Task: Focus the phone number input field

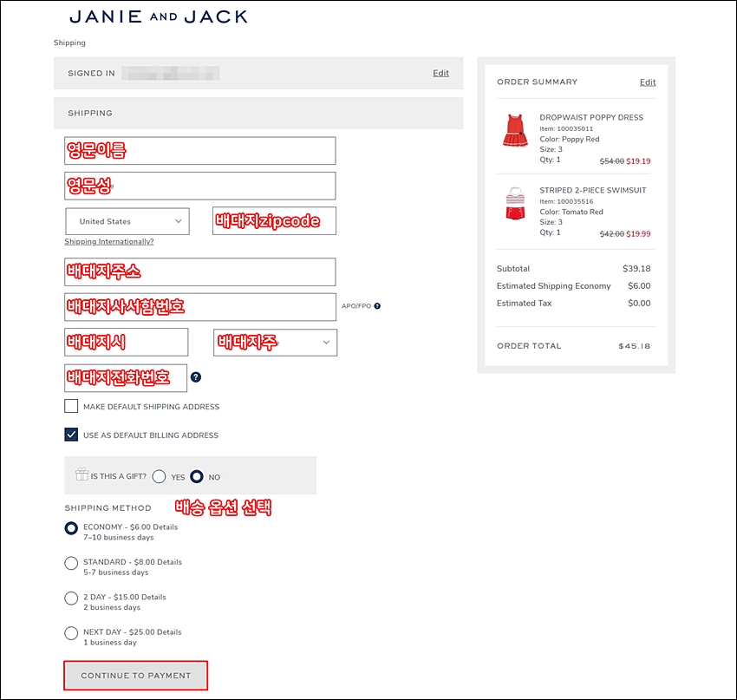Action: (126, 378)
